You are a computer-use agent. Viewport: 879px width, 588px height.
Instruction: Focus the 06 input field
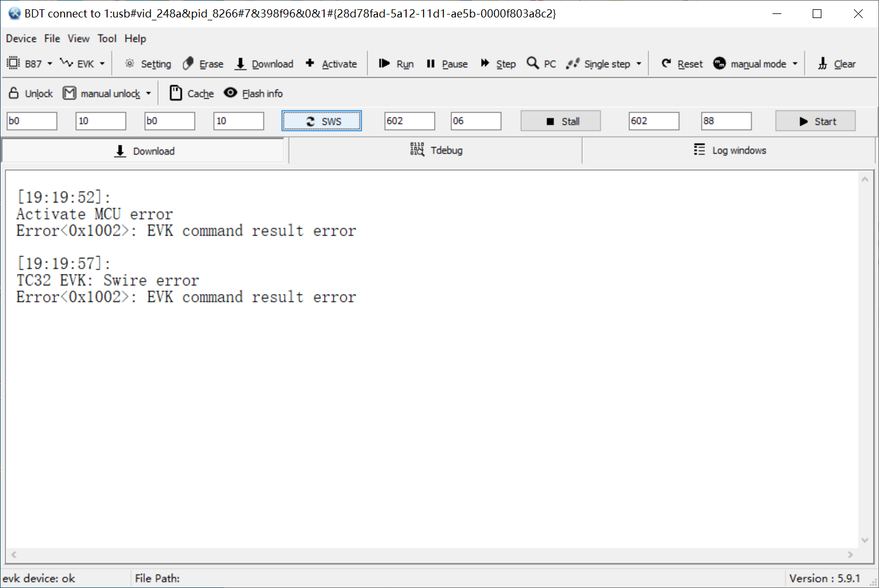[476, 121]
